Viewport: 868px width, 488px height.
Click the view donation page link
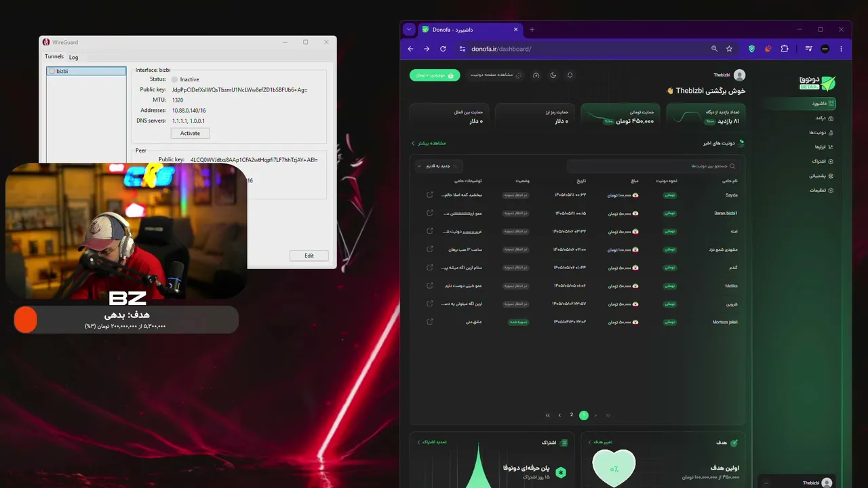(496, 75)
